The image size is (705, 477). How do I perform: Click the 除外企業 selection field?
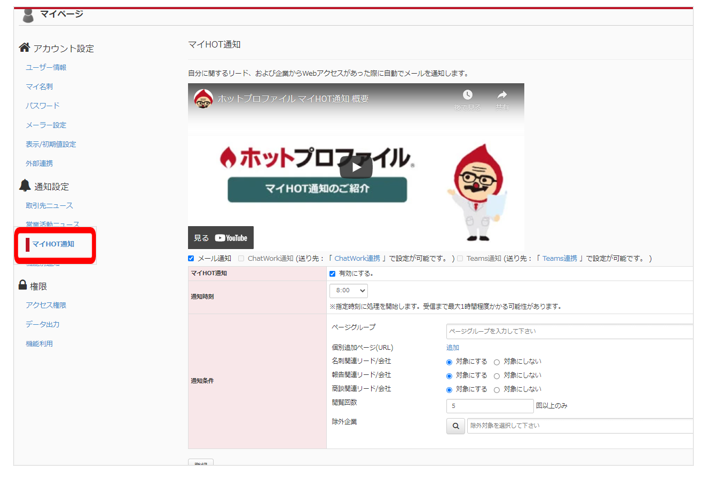(x=580, y=426)
